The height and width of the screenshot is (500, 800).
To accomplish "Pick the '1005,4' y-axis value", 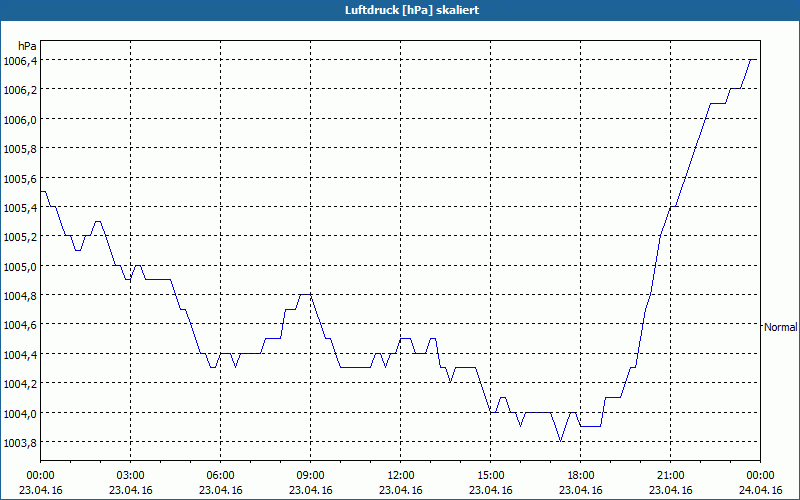I will [x=20, y=208].
